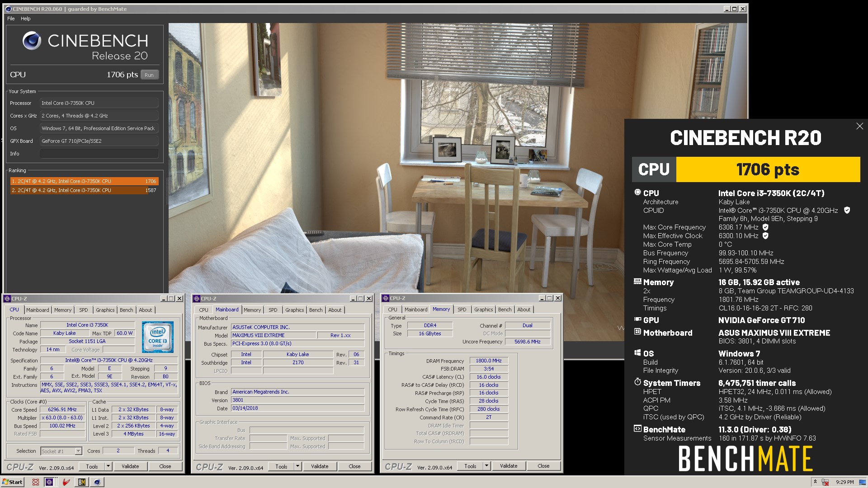Click the System Timers clock icon
Screen dimensions: 868x488
click(x=637, y=382)
